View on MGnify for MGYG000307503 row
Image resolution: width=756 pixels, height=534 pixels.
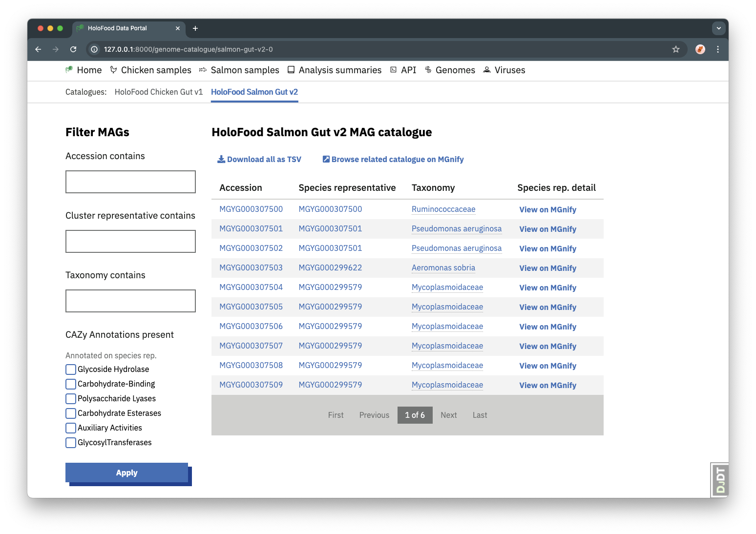pos(548,268)
